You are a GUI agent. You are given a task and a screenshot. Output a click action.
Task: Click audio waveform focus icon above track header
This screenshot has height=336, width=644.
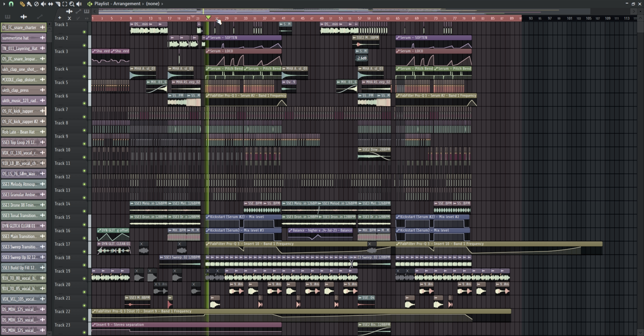coord(69,11)
